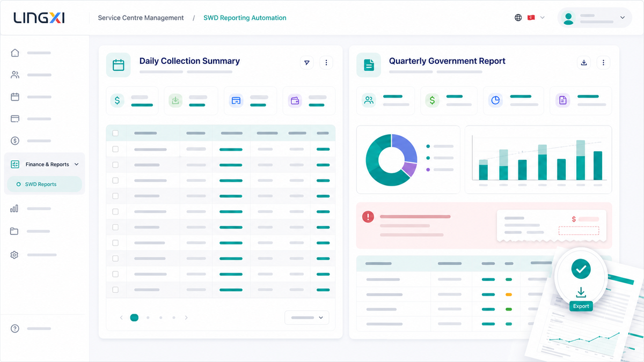644x362 pixels.
Task: Collapse the Finance & Reports menu chevron
Action: coord(76,165)
